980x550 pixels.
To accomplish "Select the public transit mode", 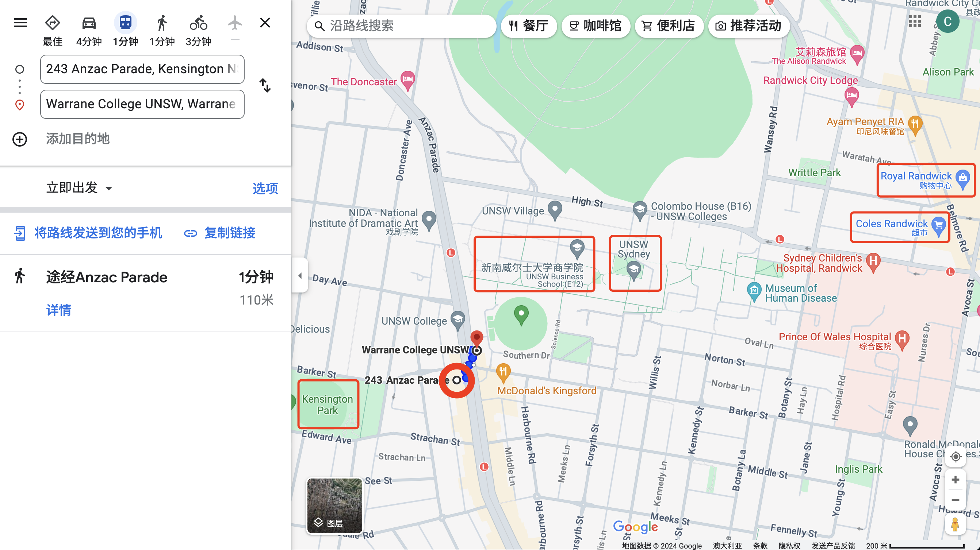I will (125, 24).
